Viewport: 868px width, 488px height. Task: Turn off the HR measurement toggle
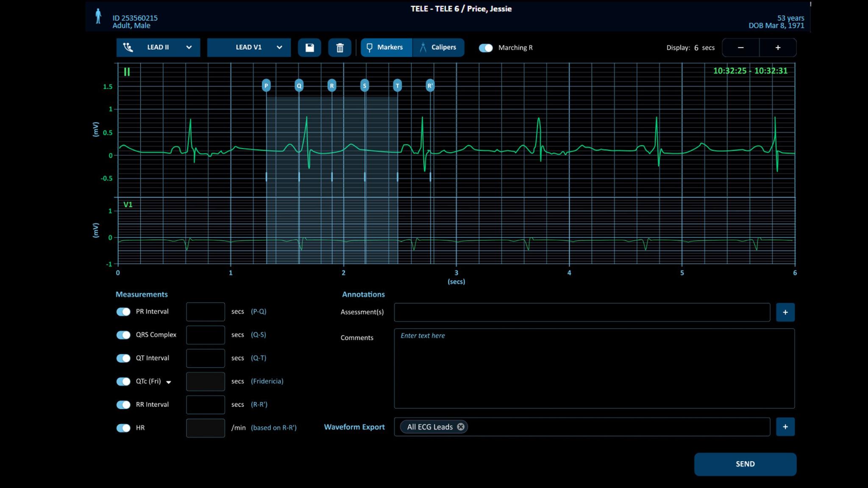123,428
